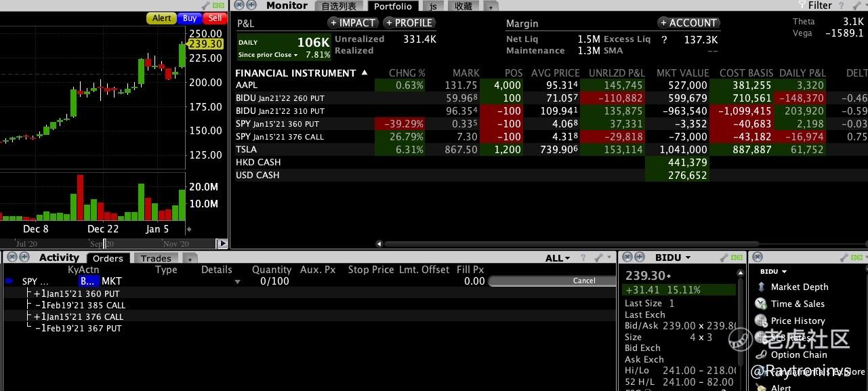Image resolution: width=868 pixels, height=391 pixels.
Task: Close the Monitor panel with its X icon
Action: (x=239, y=5)
